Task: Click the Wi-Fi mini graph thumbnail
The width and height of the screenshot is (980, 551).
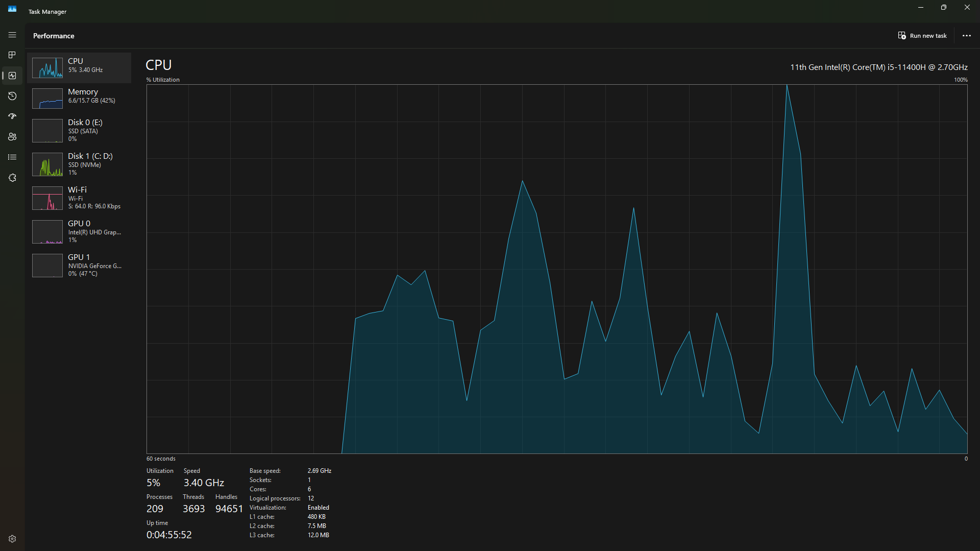Action: click(47, 198)
